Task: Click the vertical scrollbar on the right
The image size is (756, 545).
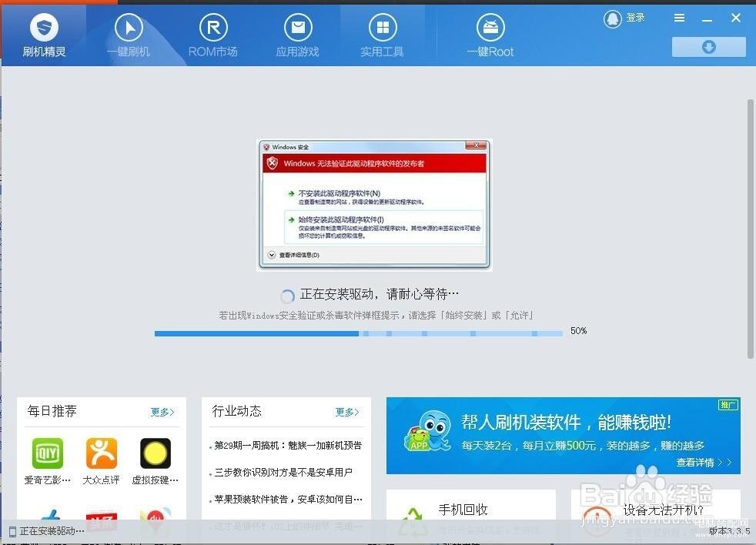Action: (x=750, y=229)
